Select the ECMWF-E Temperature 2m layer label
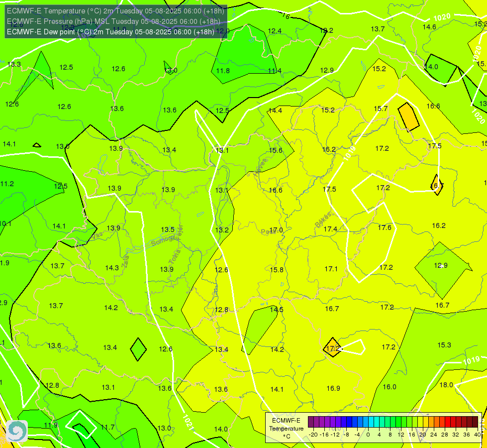Viewport: 487px width, 448px height. tap(115, 11)
